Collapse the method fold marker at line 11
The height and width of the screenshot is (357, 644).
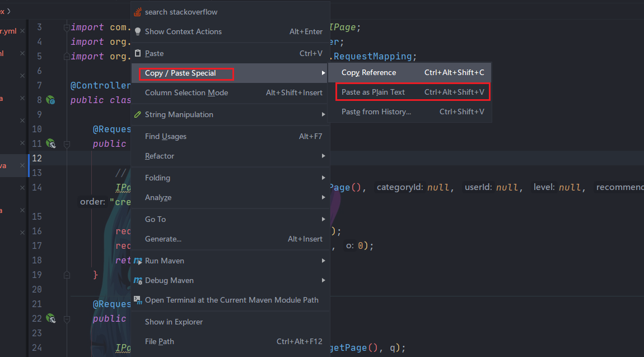coord(66,144)
